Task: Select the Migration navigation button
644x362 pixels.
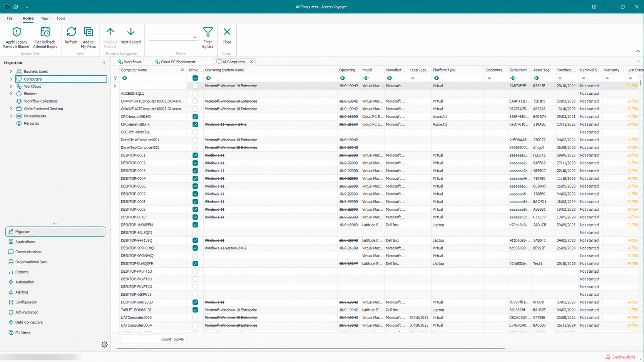Action: click(55, 231)
